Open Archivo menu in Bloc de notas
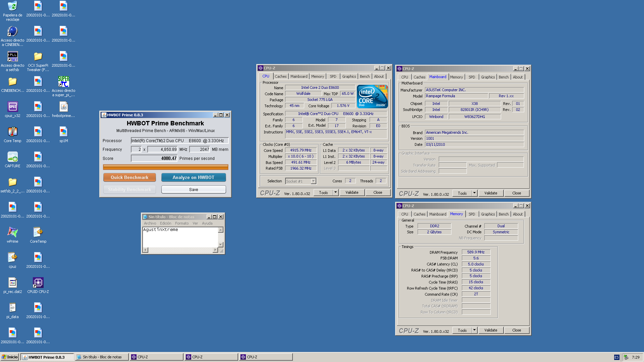644x362 pixels. coord(150,223)
